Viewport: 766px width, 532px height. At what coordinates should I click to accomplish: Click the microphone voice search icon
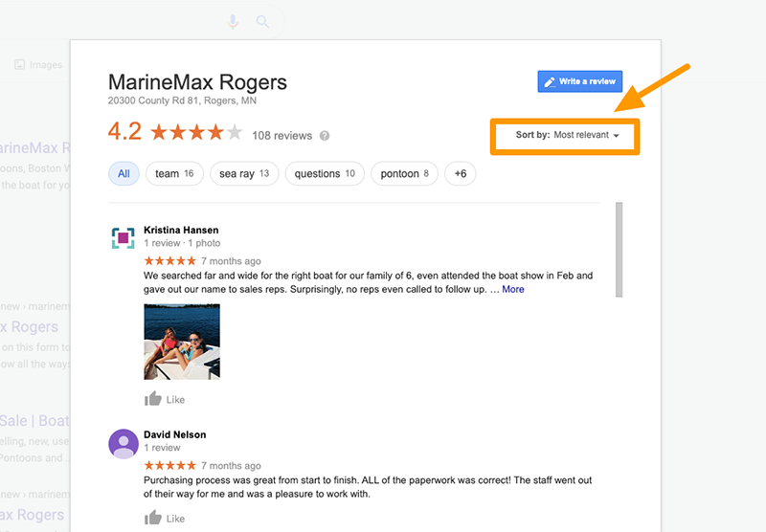233,21
